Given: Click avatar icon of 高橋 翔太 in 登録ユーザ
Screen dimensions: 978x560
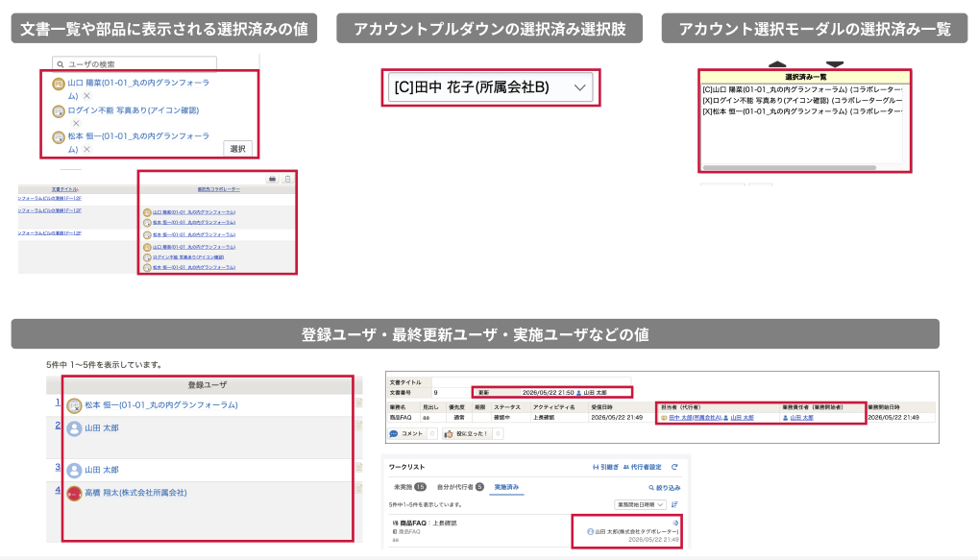Looking at the screenshot, I should pyautogui.click(x=74, y=494).
